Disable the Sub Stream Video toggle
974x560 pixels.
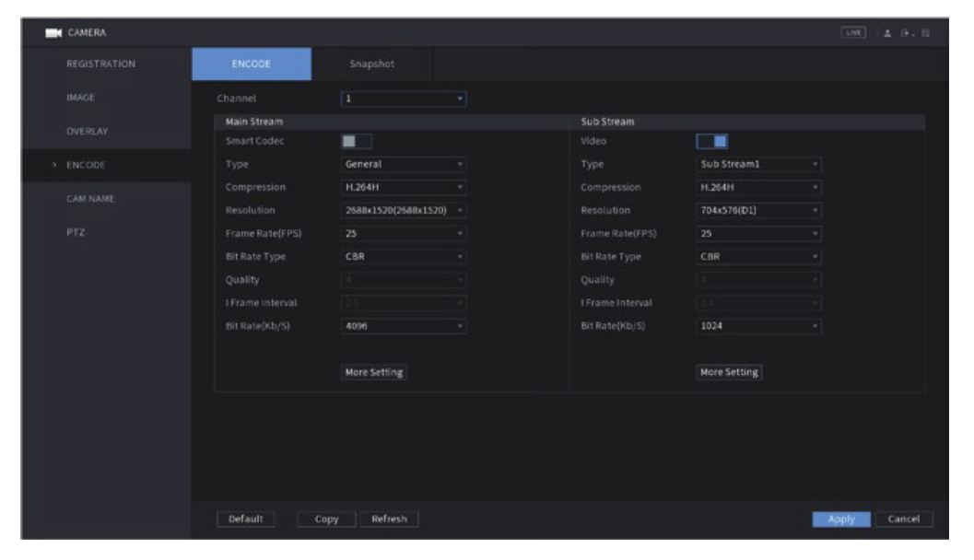click(x=712, y=141)
